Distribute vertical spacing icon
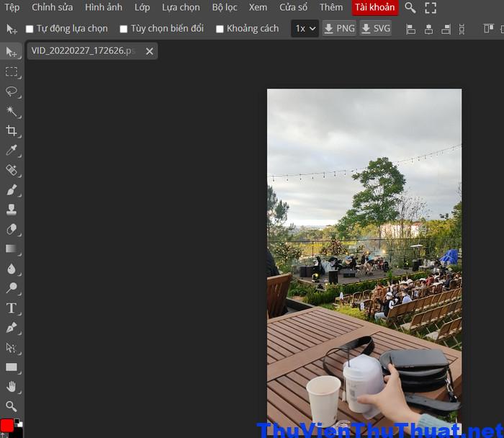The image size is (504, 438). (462, 30)
